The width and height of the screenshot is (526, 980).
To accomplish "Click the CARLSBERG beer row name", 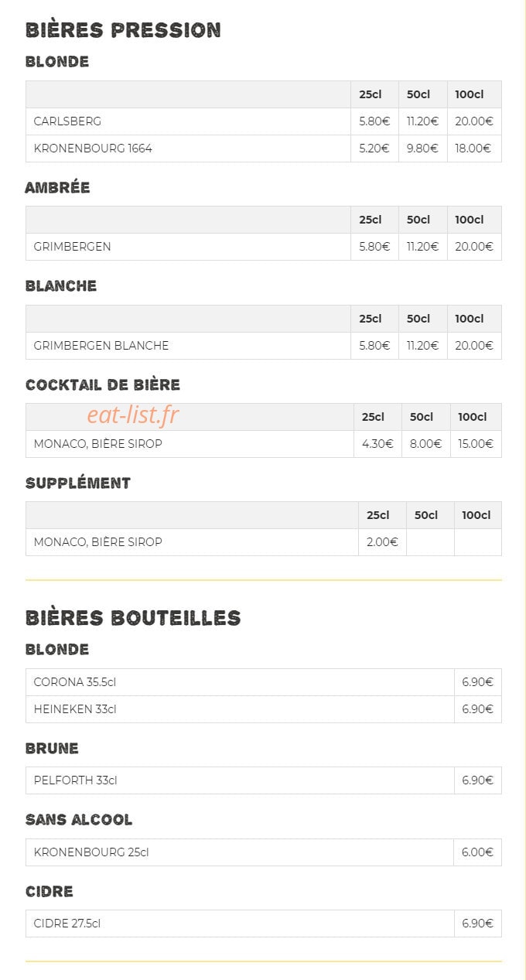I will 67,121.
